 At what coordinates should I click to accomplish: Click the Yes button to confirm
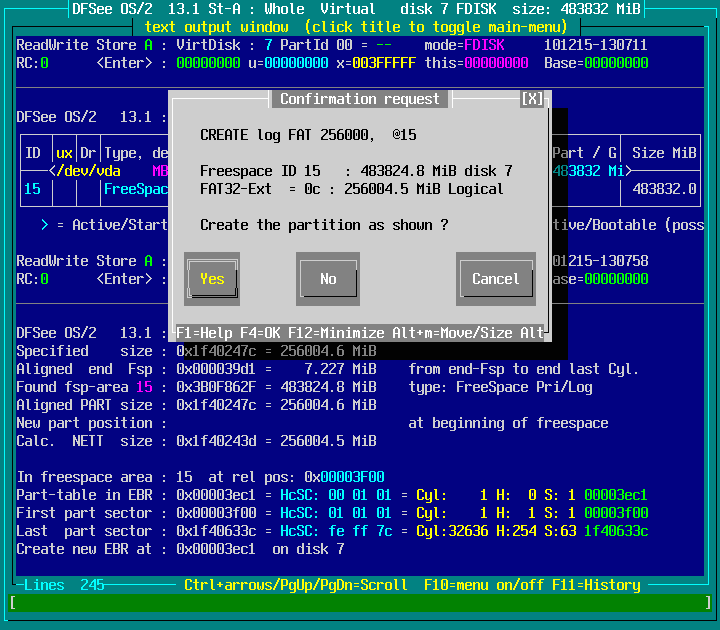[212, 279]
